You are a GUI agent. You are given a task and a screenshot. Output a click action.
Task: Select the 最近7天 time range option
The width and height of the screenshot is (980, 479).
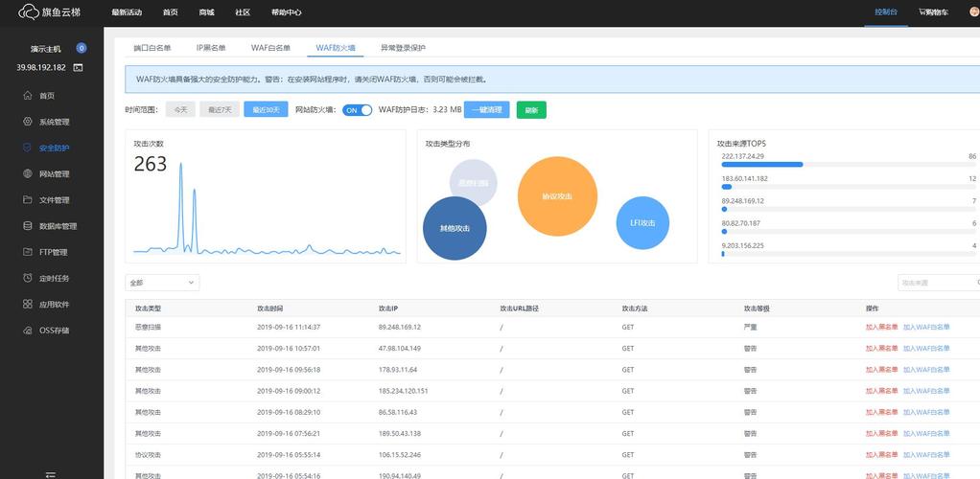(219, 110)
